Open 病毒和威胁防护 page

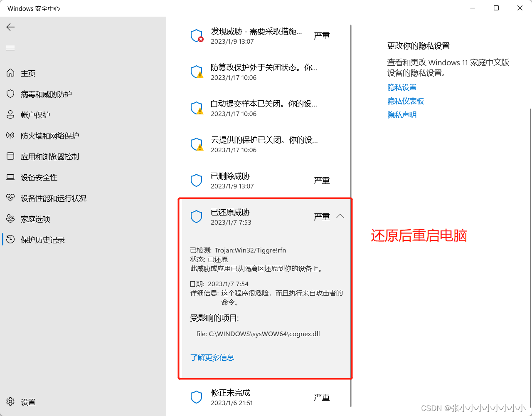[46, 94]
